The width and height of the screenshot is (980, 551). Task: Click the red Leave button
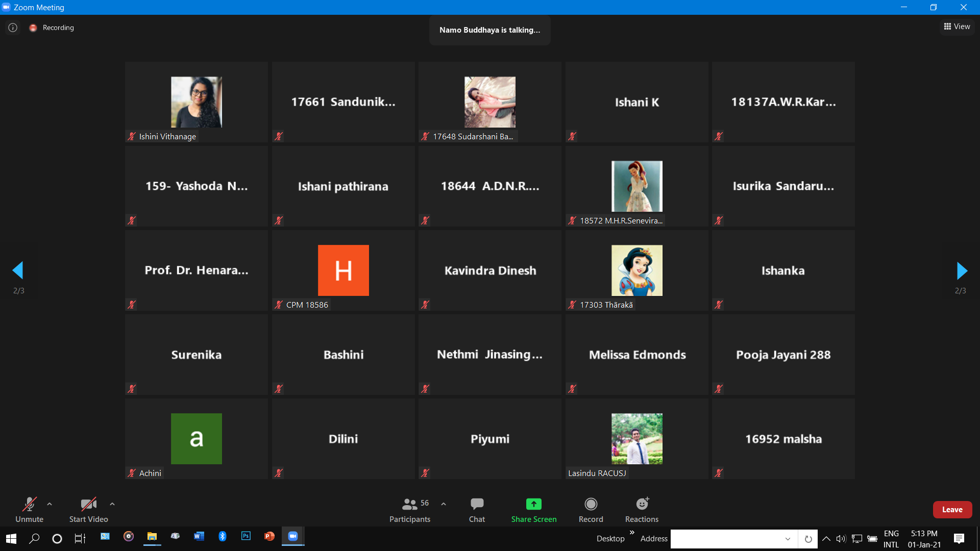[x=952, y=510]
